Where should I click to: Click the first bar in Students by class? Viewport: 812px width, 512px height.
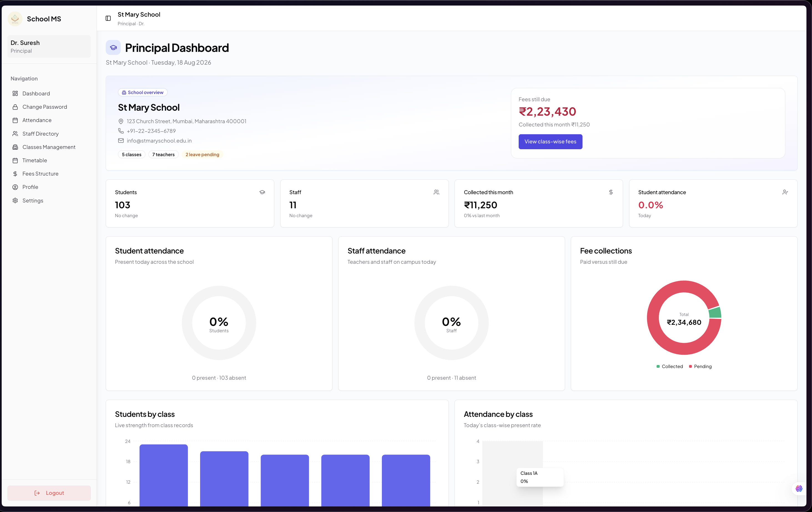(x=163, y=475)
